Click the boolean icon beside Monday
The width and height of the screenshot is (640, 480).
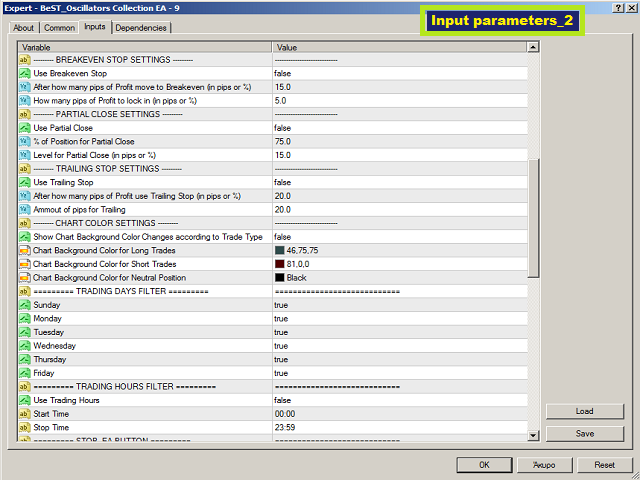[x=25, y=318]
